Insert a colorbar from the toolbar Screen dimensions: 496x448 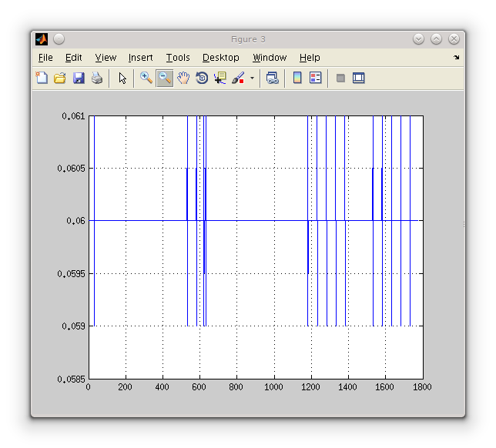coord(297,78)
